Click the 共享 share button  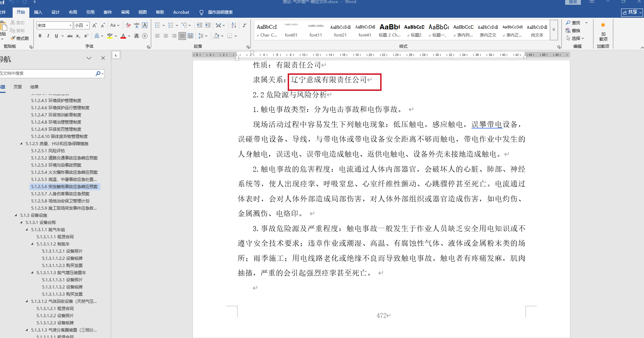tap(632, 12)
